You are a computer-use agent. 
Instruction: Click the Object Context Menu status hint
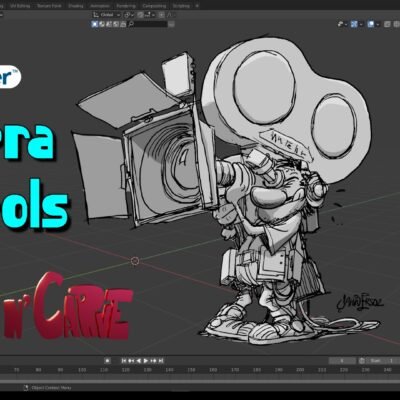(47, 388)
